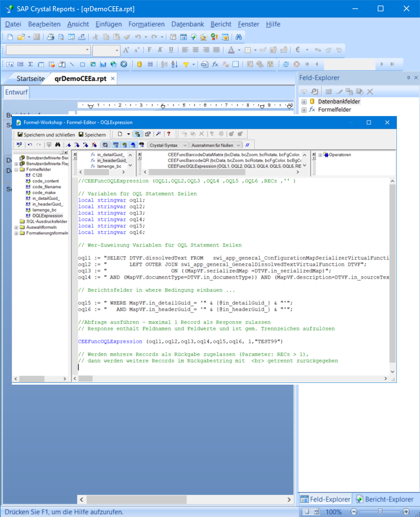Expand Datenbankfelder in Feld-Explorer
This screenshot has height=517, width=420.
pyautogui.click(x=304, y=101)
